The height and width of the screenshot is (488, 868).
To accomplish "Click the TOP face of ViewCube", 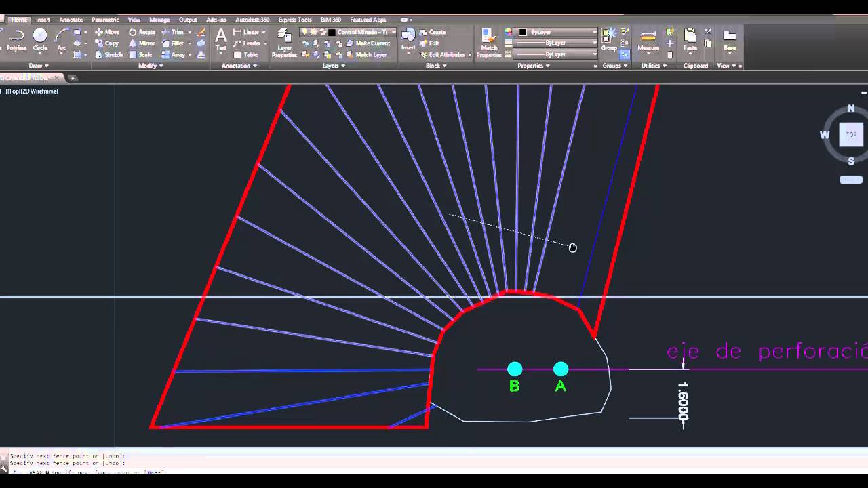I will [x=851, y=134].
